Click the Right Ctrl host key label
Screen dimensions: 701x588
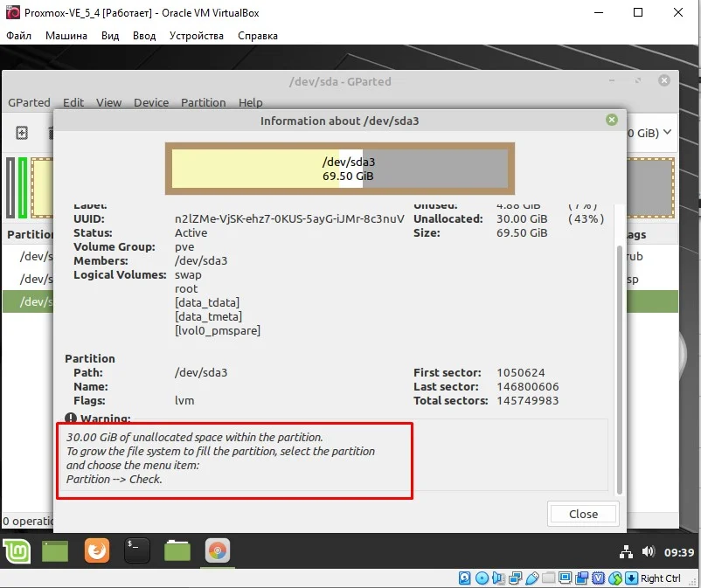(x=660, y=578)
